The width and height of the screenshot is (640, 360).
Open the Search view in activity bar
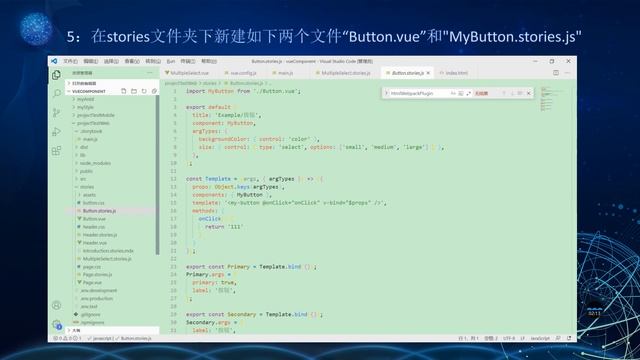coord(56,93)
